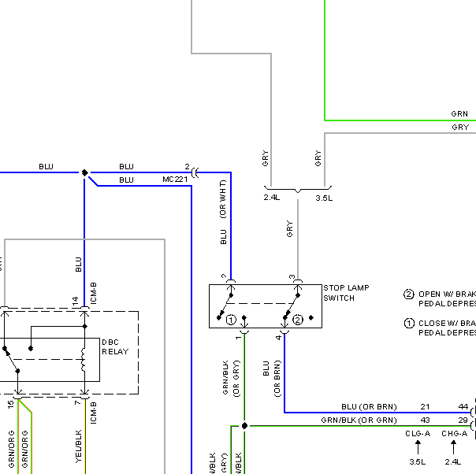Viewport: 476px width, 474px height.
Task: Click pin number 21 on the BLU wire
Action: (x=425, y=406)
